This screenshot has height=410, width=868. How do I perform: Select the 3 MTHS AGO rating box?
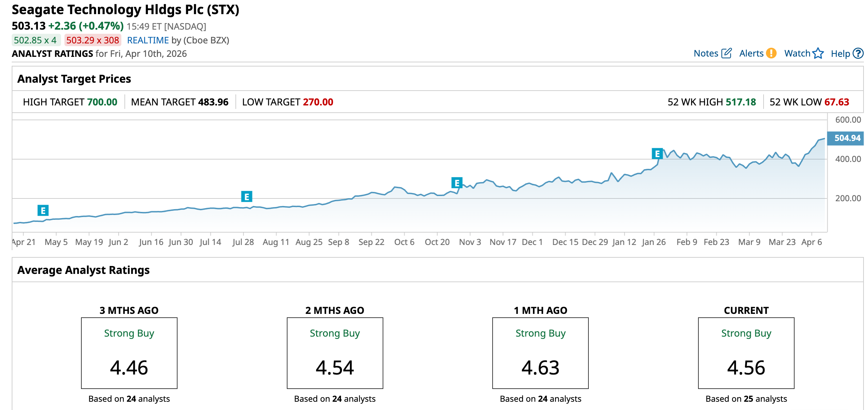point(129,353)
